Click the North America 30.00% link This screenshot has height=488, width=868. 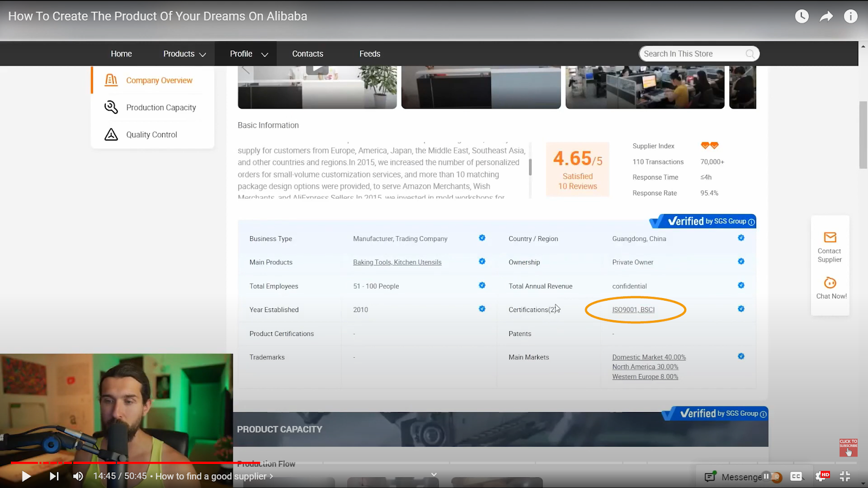(645, 367)
